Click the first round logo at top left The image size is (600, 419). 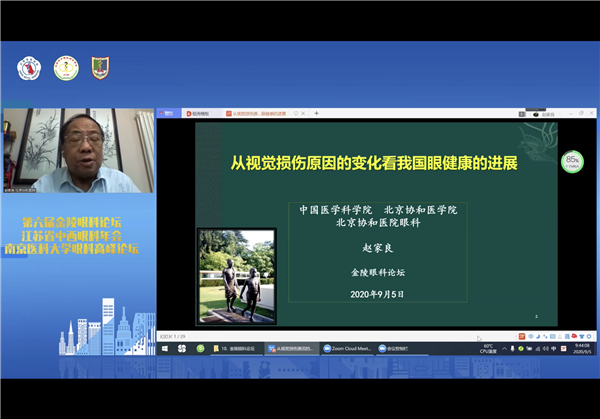29,68
